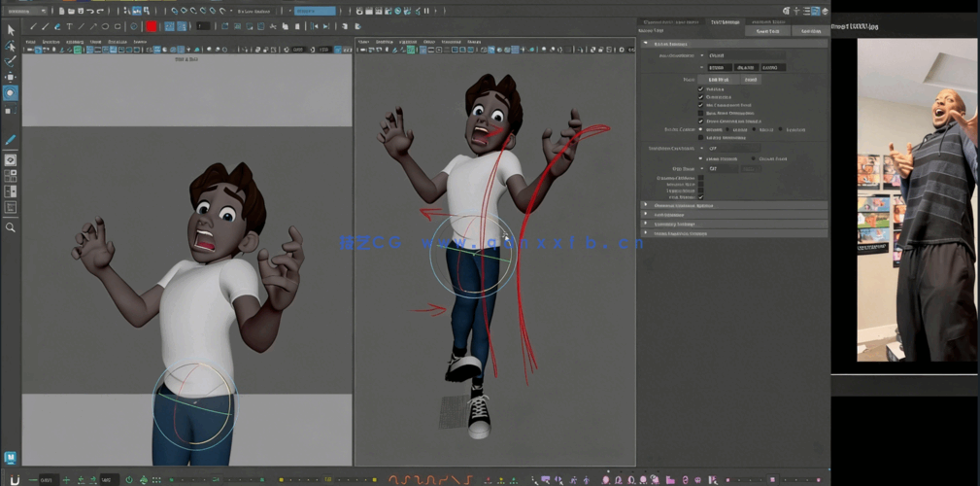
Task: Click the T text tool in shelf
Action: [69, 26]
